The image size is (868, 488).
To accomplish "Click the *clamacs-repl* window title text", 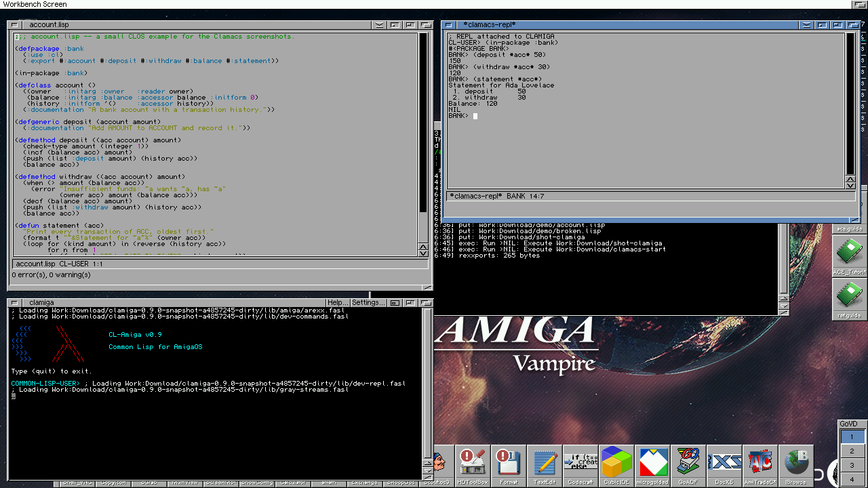I will point(490,25).
